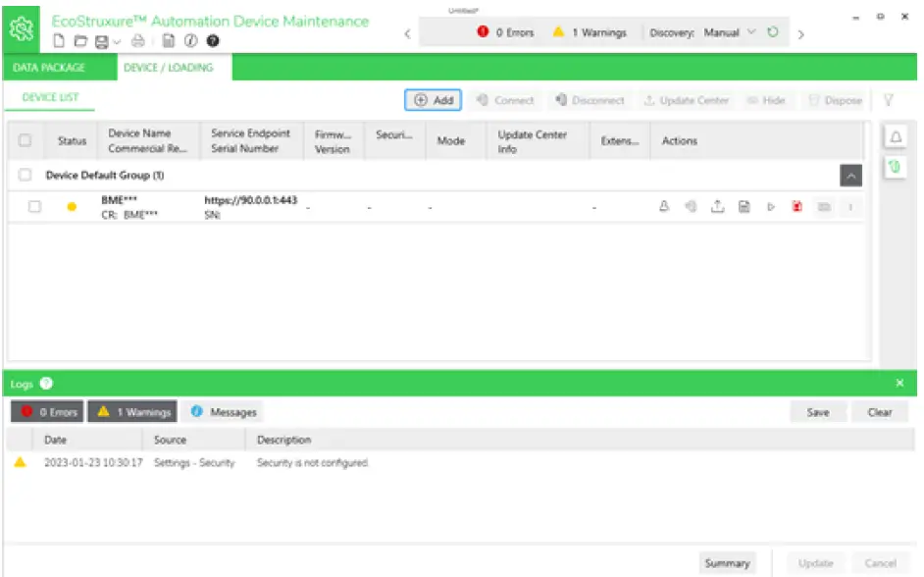This screenshot has height=577, width=924.
Task: Check the Device Default Group checkbox
Action: pyautogui.click(x=26, y=174)
